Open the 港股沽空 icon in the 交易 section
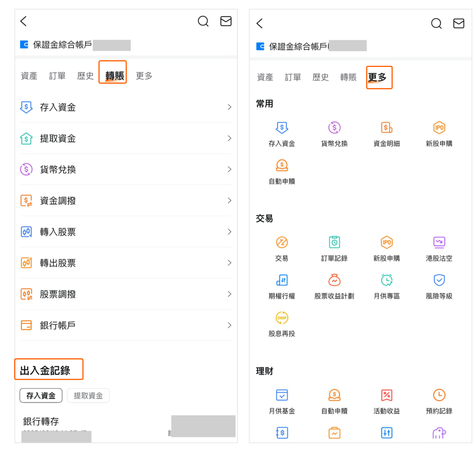Viewport: 476px width, 452px height. 439,242
